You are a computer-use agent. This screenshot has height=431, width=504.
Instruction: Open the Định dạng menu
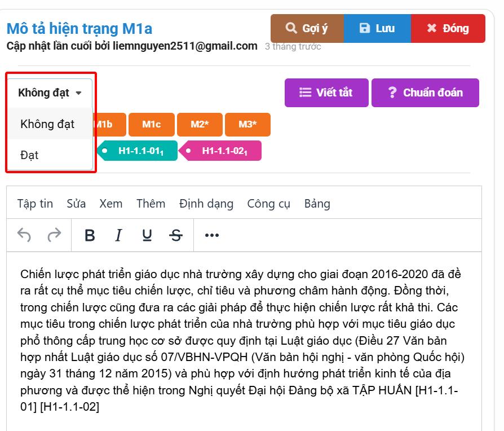[x=206, y=204]
